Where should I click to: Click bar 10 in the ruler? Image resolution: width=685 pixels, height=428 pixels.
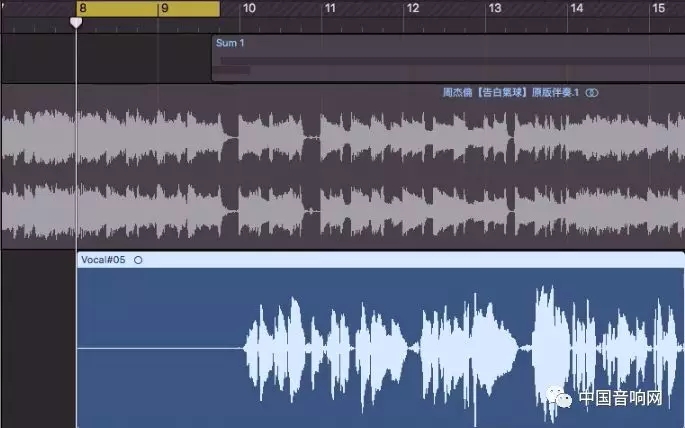click(249, 8)
